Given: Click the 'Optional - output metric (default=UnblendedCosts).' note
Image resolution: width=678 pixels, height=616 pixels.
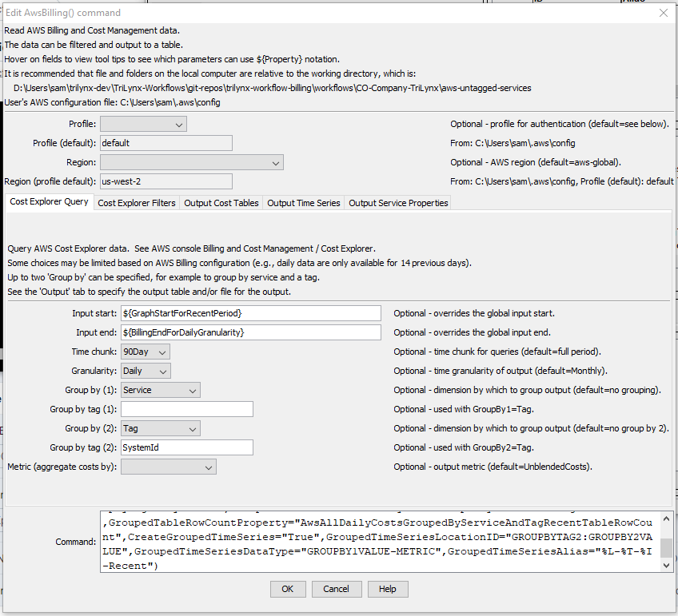Looking at the screenshot, I should tap(493, 467).
